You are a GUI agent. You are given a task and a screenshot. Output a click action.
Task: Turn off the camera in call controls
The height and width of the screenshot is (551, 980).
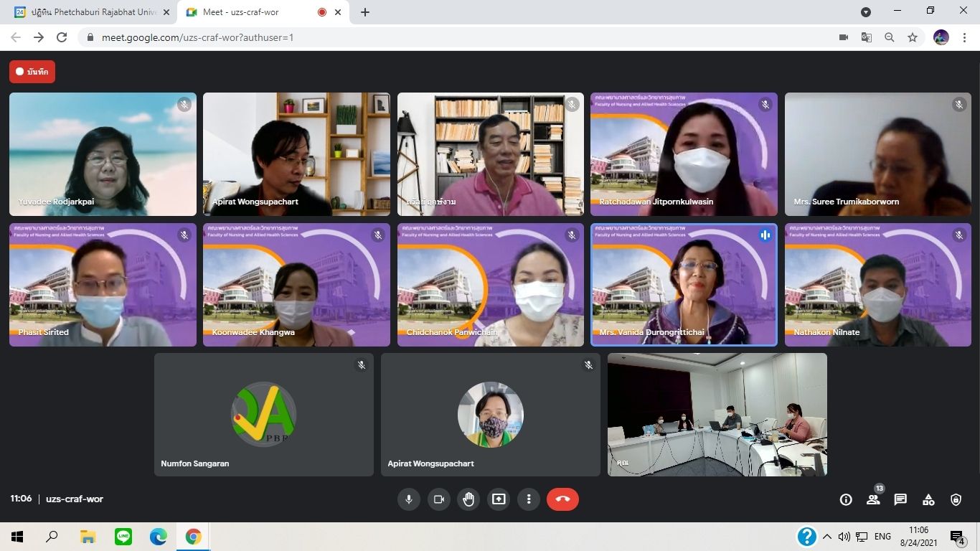click(x=439, y=499)
